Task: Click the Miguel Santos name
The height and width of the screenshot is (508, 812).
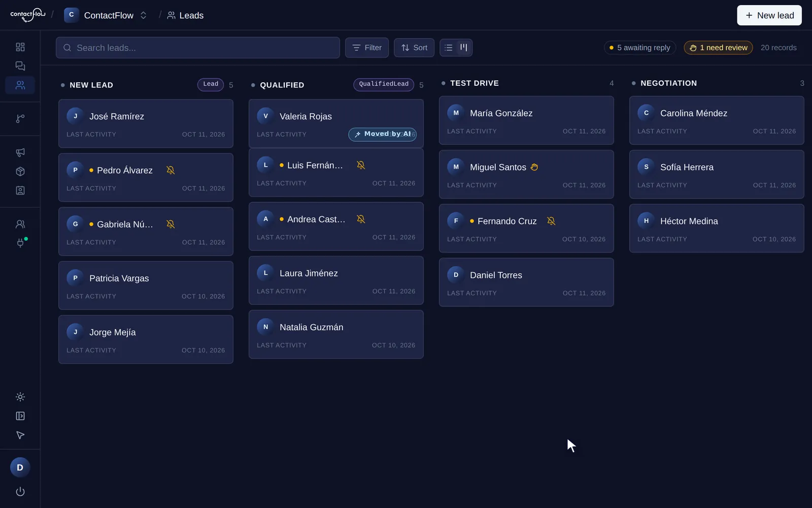Action: click(x=498, y=167)
